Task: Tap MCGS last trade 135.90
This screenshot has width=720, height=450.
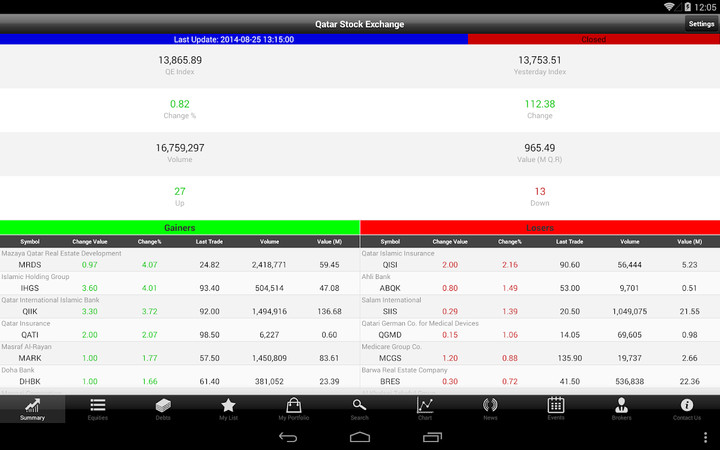Action: click(x=569, y=358)
